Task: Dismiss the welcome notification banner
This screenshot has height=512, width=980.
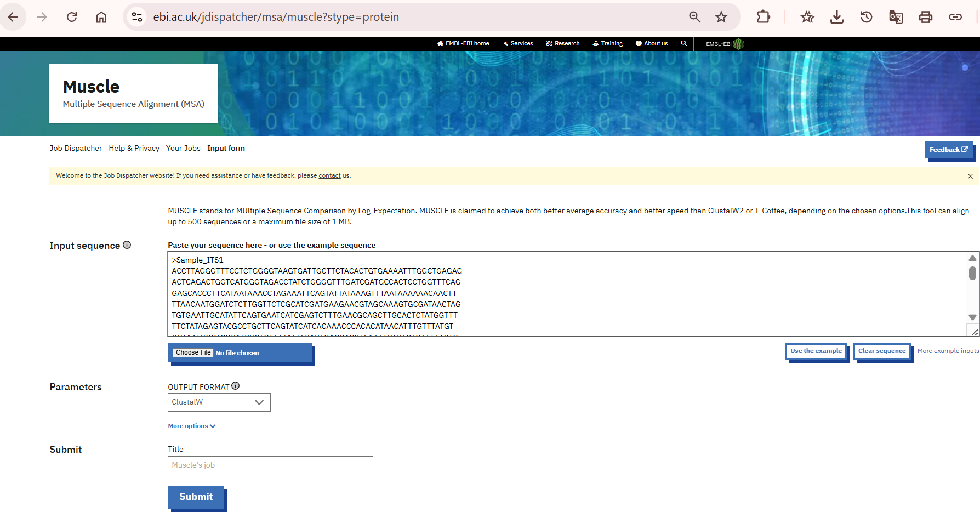Action: coord(970,176)
